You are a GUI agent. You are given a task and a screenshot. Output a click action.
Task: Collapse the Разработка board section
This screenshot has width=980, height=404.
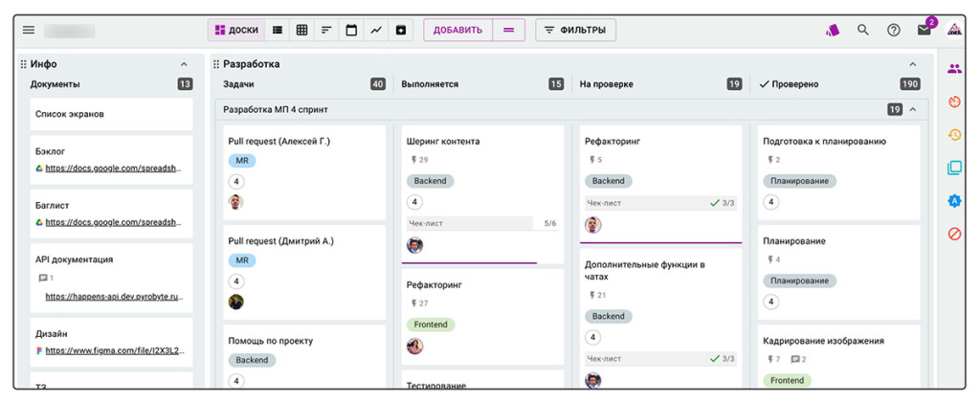coord(912,64)
